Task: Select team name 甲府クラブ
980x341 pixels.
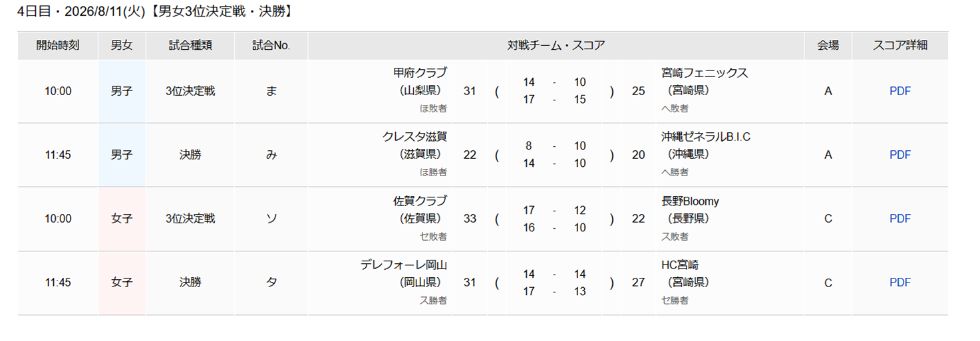Action: coord(420,73)
